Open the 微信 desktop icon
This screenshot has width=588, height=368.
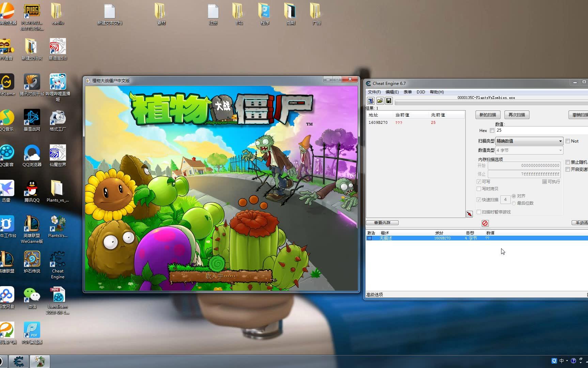pos(32,298)
